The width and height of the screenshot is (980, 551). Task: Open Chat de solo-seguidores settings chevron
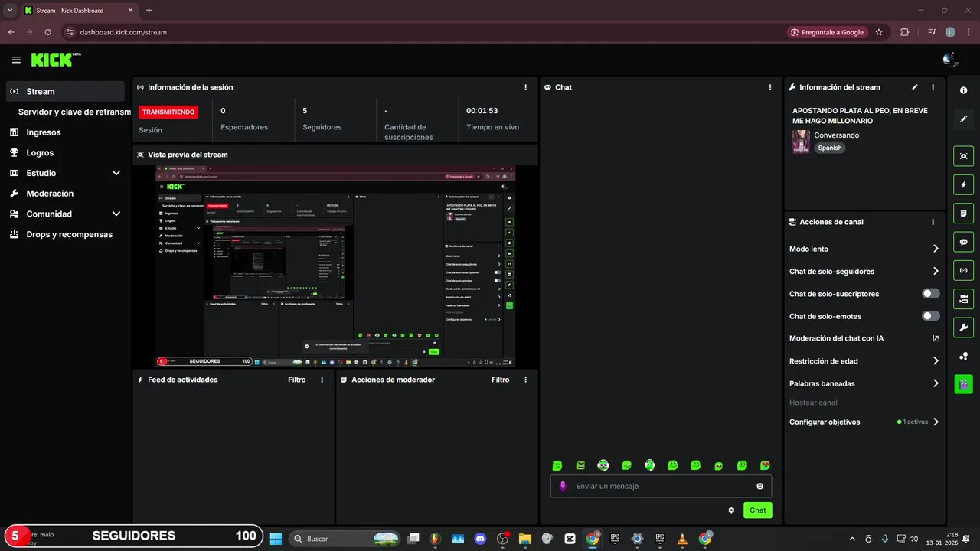point(936,271)
